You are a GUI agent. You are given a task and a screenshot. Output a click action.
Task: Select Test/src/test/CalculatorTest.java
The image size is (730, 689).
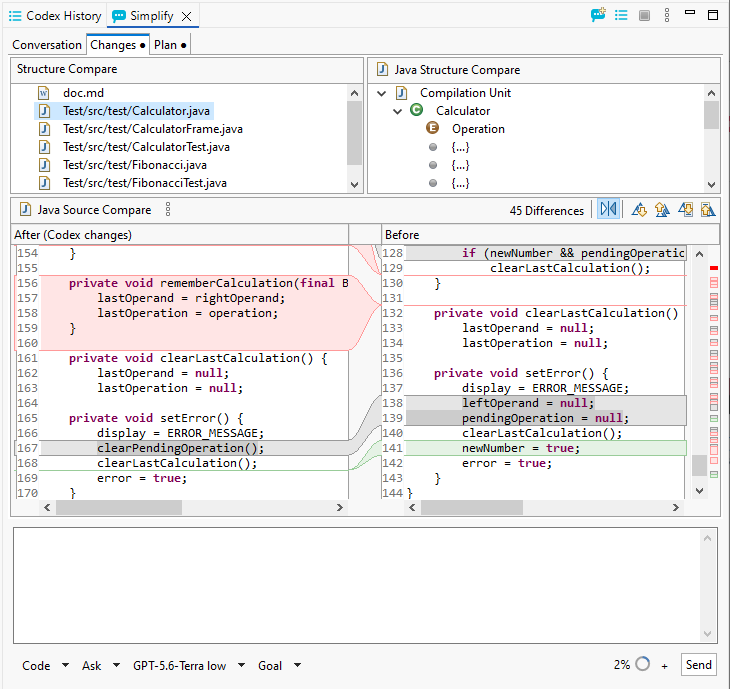tap(146, 147)
